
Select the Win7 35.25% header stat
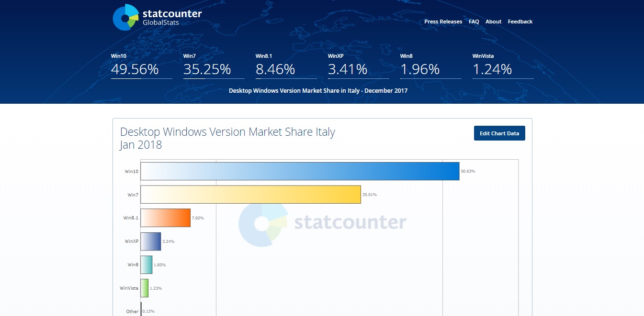pos(214,66)
